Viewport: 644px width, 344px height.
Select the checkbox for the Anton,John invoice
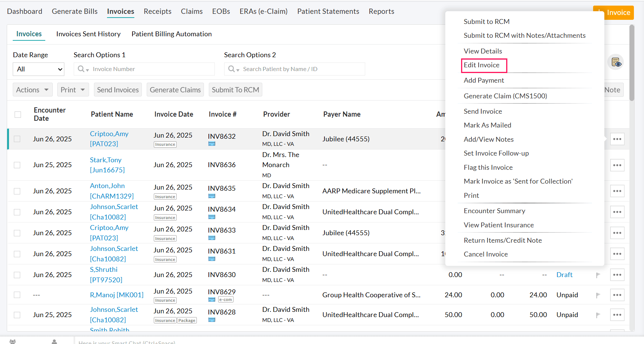[17, 191]
